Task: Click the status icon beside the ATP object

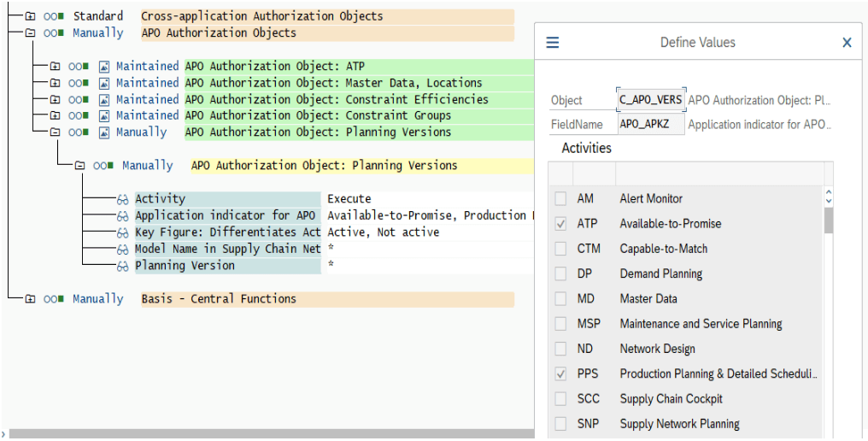Action: point(104,67)
